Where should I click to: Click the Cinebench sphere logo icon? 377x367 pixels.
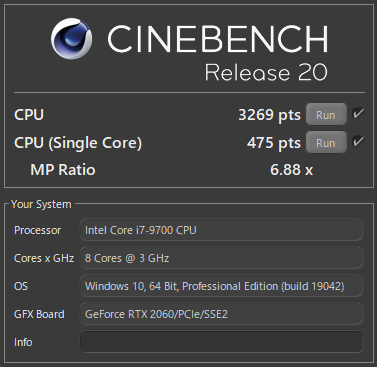point(72,39)
